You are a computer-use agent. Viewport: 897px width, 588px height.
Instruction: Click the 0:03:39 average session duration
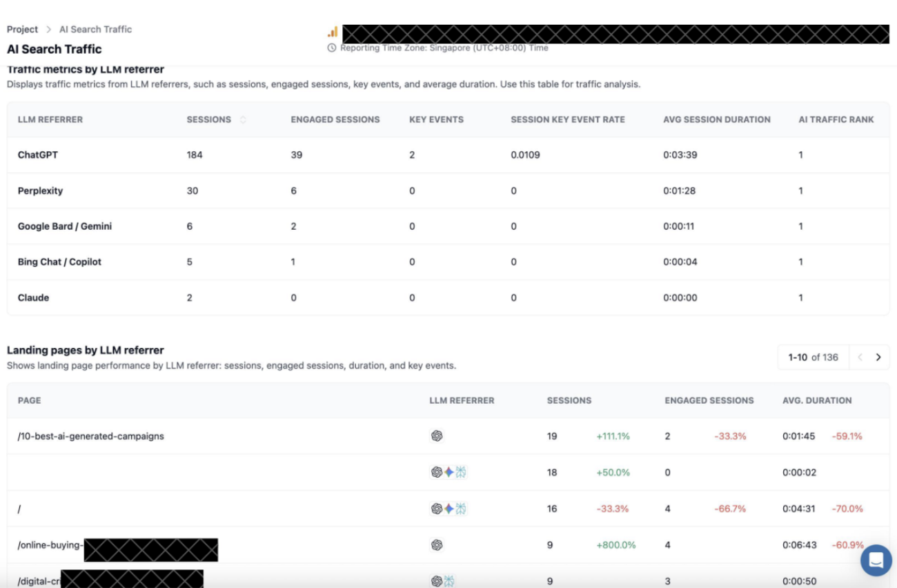coord(680,155)
